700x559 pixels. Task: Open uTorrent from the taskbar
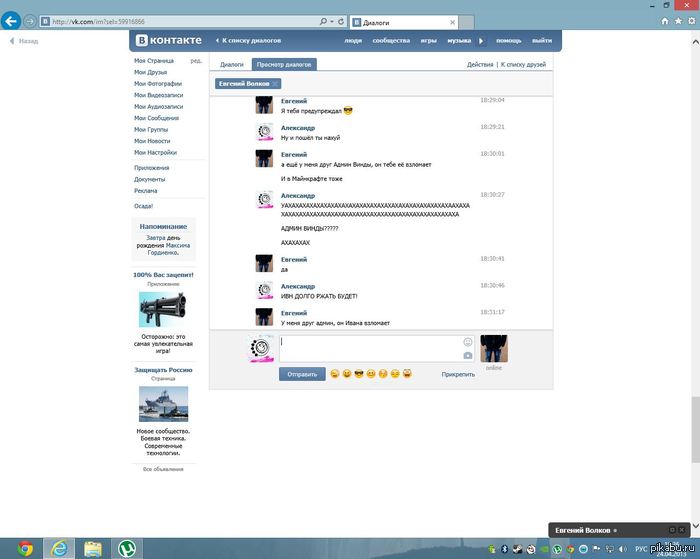[127, 548]
